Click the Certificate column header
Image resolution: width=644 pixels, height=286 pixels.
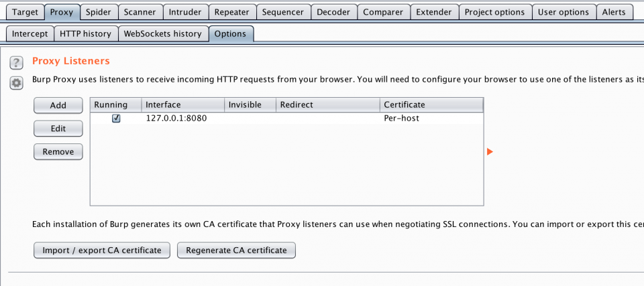[431, 105]
